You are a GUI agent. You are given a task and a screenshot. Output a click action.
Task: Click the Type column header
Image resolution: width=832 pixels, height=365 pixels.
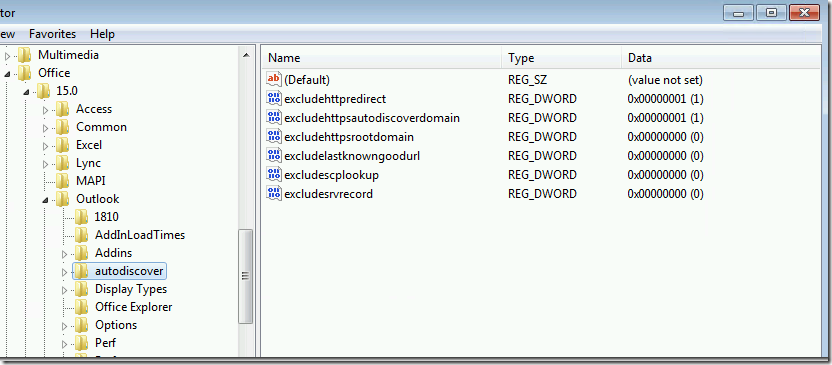[x=561, y=58]
